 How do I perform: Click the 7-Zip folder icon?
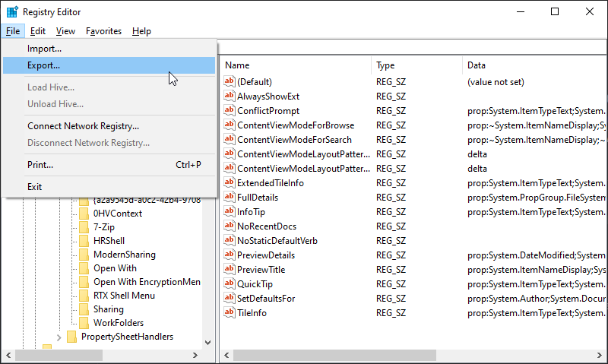84,226
